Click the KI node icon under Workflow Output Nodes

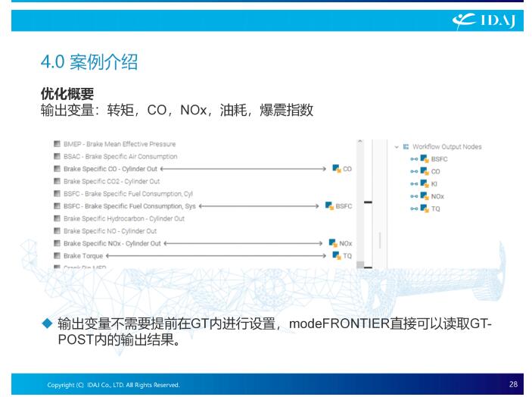(x=425, y=183)
